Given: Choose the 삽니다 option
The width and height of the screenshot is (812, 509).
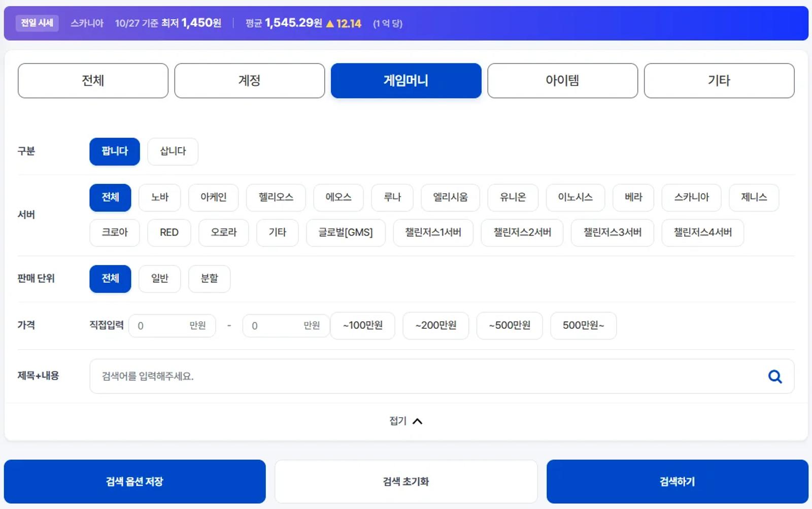Looking at the screenshot, I should click(173, 151).
